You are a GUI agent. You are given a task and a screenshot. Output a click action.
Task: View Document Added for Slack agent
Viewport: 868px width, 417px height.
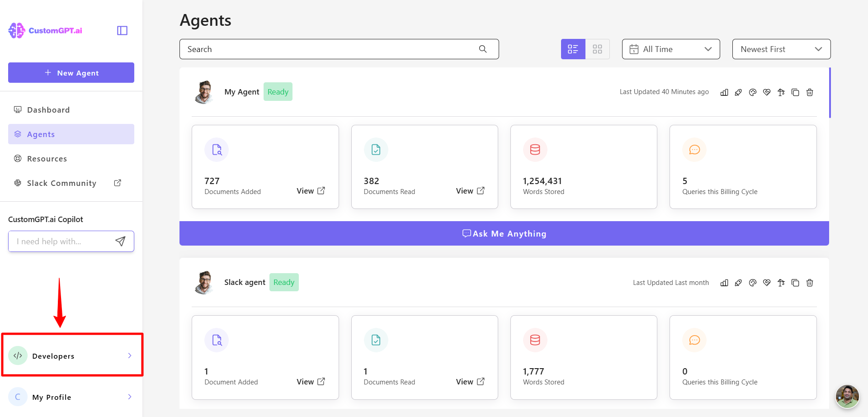pos(311,382)
